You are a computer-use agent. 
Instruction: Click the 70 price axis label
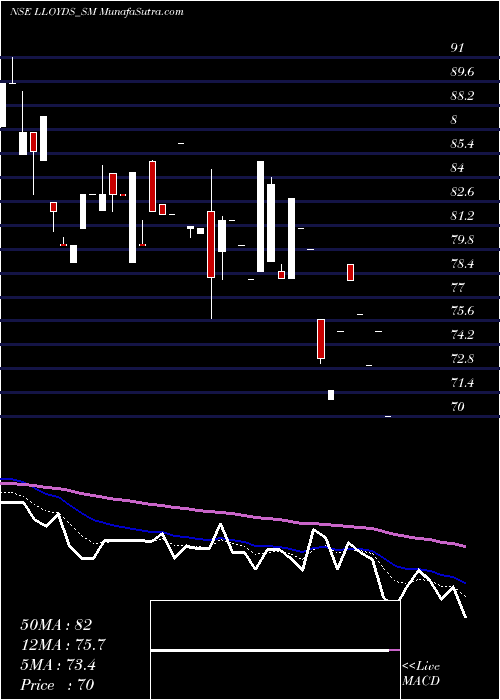(457, 407)
